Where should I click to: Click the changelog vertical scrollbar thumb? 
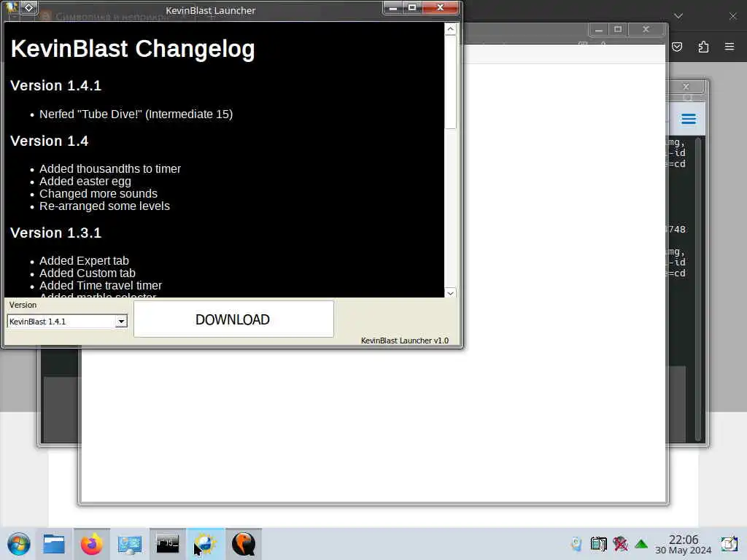coord(450,82)
